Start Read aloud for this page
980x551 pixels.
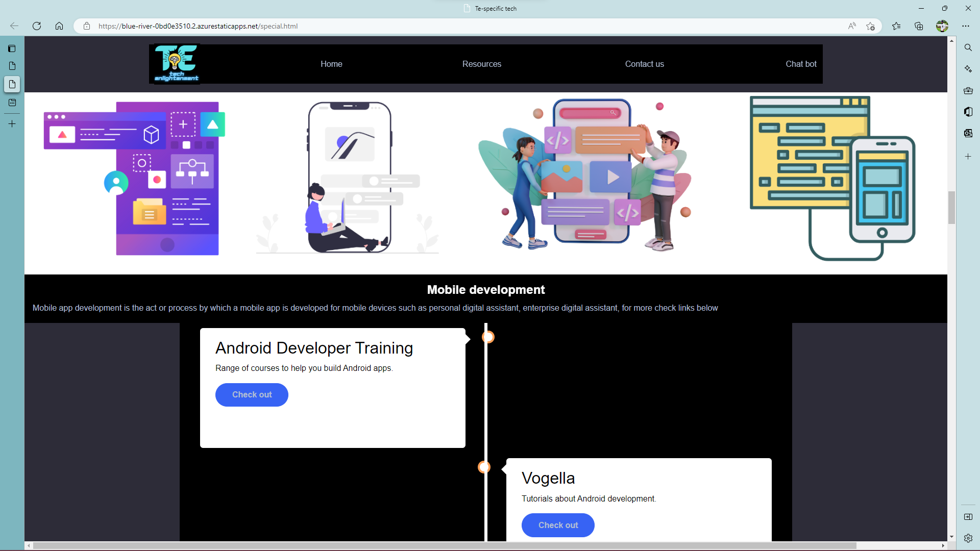click(x=852, y=26)
